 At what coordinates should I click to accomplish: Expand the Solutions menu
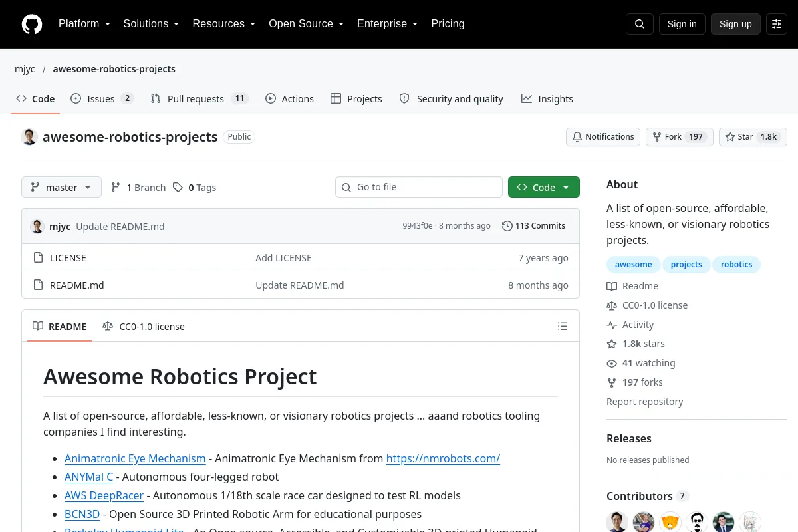coord(152,24)
